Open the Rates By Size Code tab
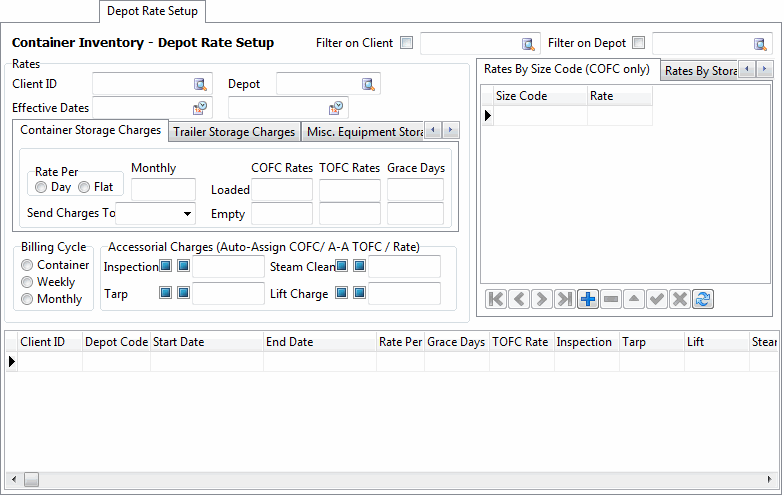Screen dimensions: 784x496 566,70
